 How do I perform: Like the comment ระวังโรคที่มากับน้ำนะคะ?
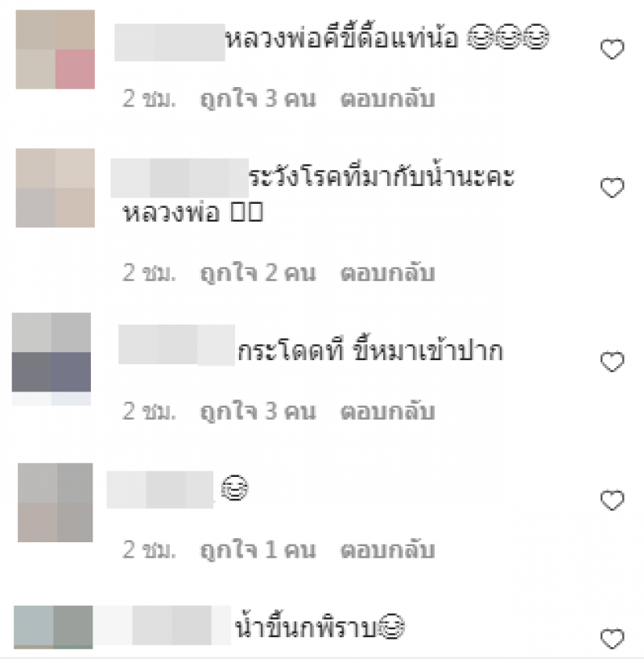(612, 188)
